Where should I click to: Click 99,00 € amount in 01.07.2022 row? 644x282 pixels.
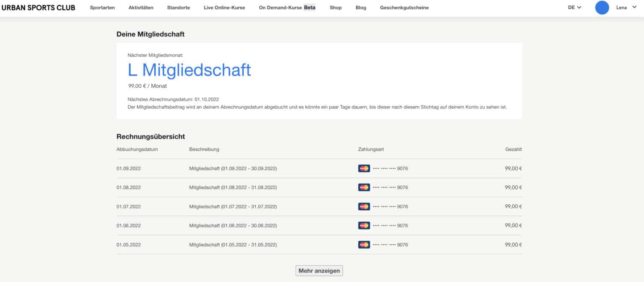pos(513,206)
